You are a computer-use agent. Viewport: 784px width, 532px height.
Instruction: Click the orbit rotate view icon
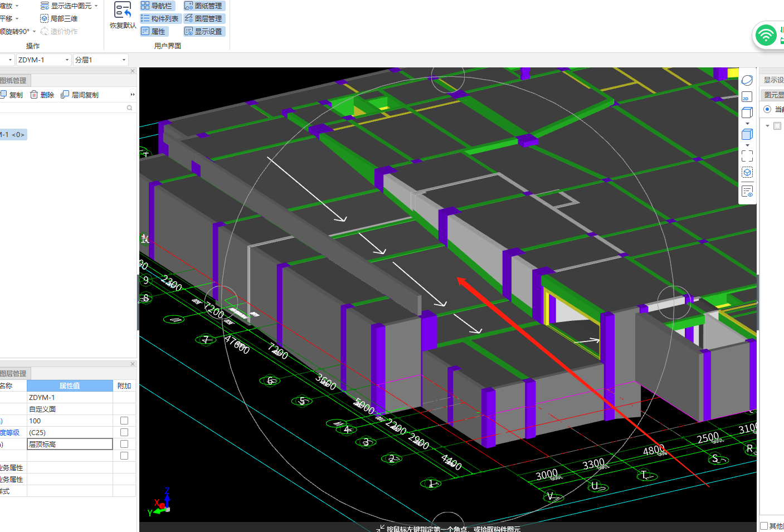(747, 80)
